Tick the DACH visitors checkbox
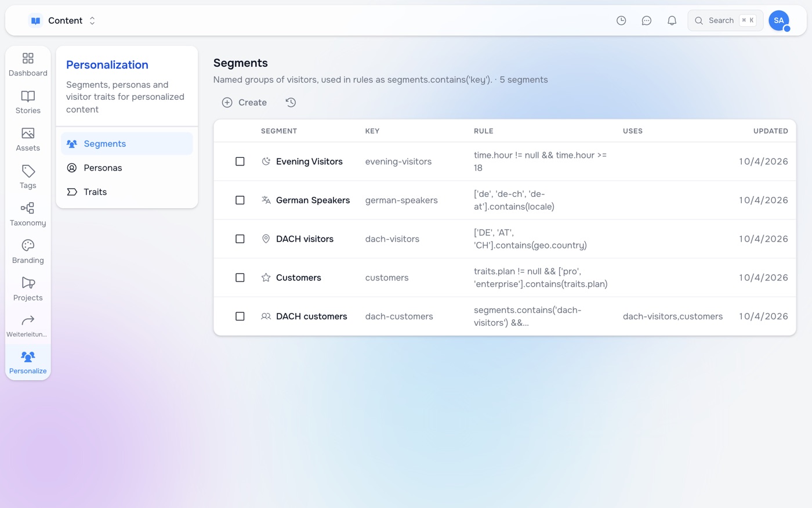Screen dimensions: 812x508 click(x=240, y=239)
